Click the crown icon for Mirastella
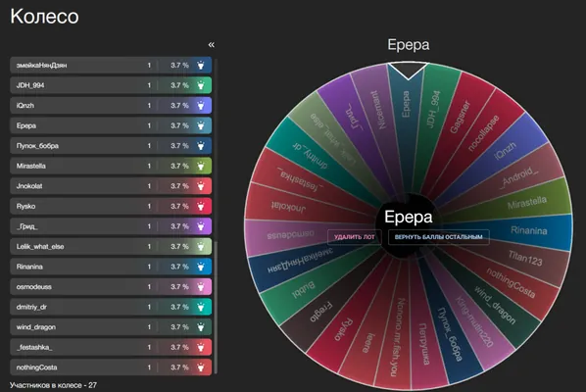 point(201,166)
